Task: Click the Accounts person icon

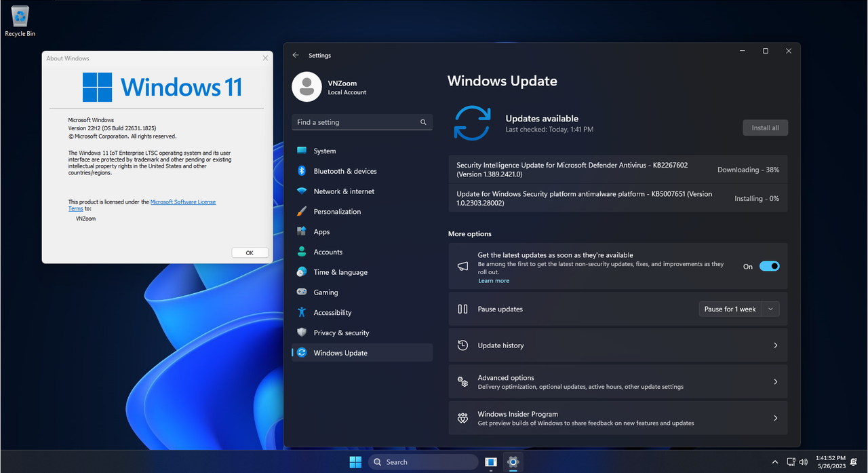Action: (x=302, y=252)
